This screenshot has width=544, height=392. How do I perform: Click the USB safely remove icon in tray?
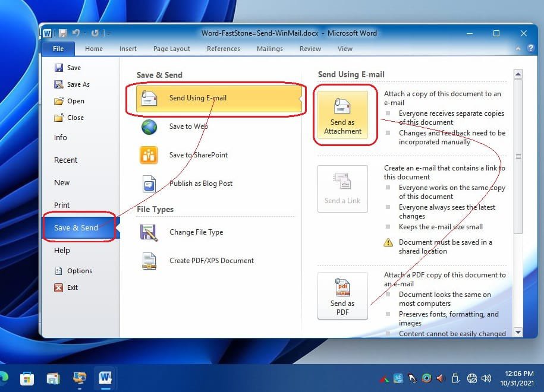[x=455, y=378]
